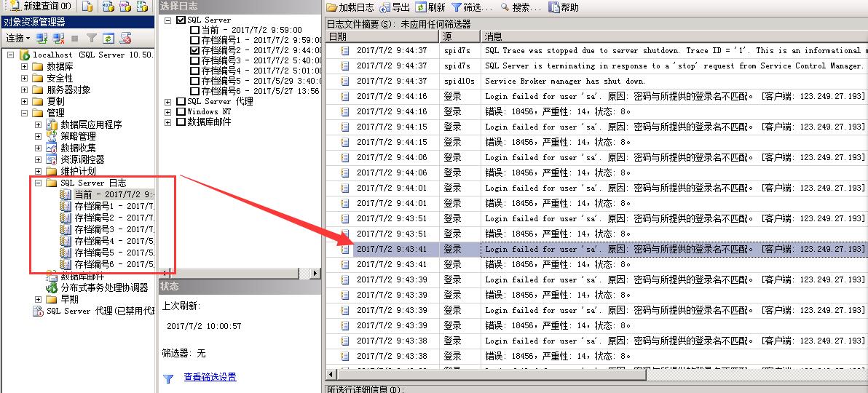Open the 筛选 (Filter) funnel in log toolbar
The width and height of the screenshot is (868, 393).
[457, 7]
